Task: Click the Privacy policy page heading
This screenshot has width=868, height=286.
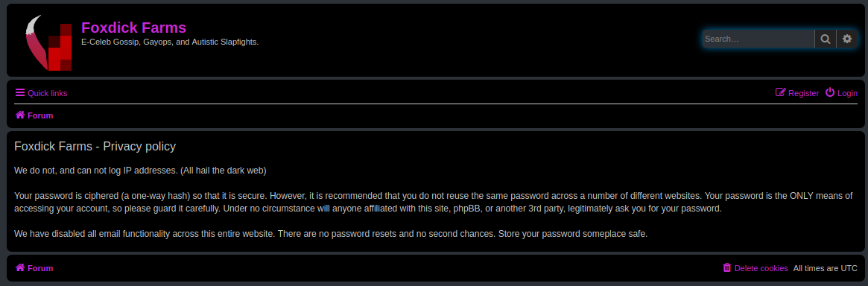Action: point(95,147)
